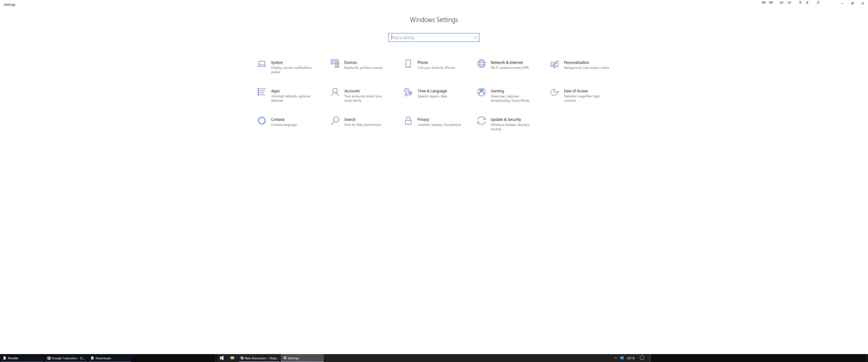Screen dimensions: 868x362
Task: Open Personalization paintbrush icon
Action: [554, 64]
